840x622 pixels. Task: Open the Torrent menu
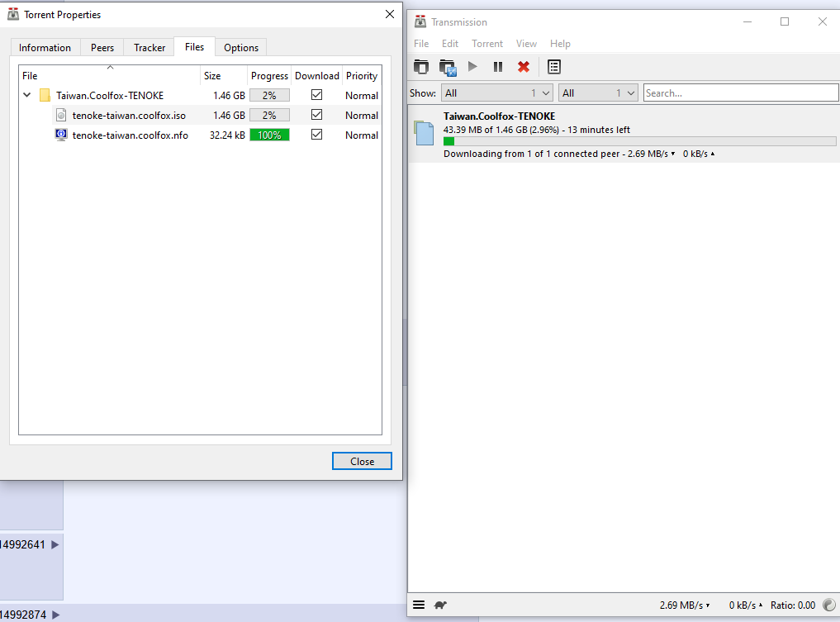click(487, 44)
